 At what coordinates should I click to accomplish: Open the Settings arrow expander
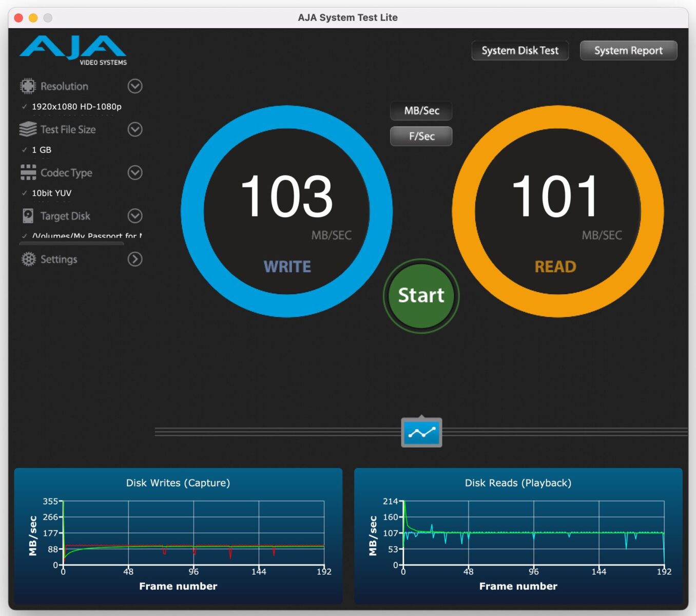pos(135,259)
